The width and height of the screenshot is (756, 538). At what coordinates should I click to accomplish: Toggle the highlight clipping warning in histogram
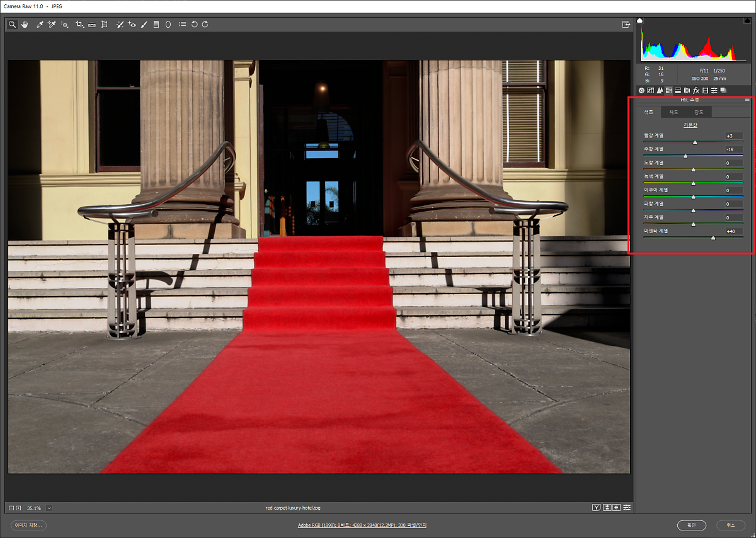point(748,21)
